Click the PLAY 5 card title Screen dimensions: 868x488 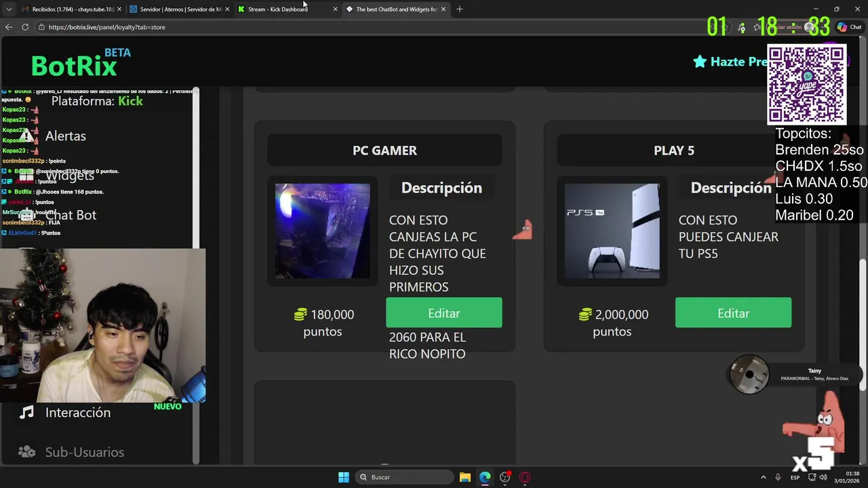tap(674, 150)
